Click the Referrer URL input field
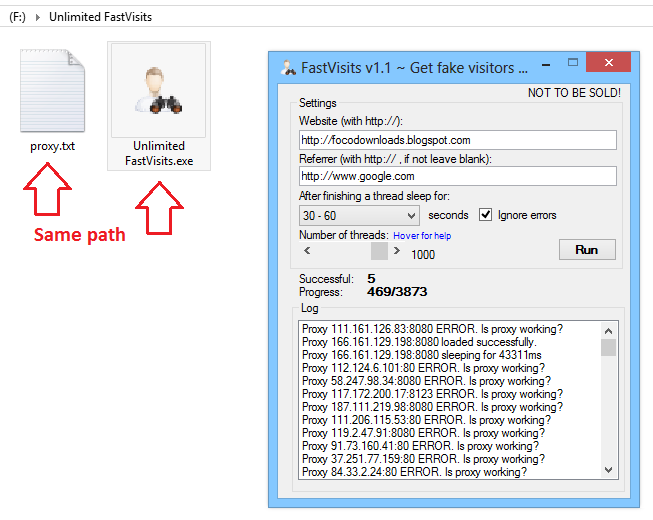Viewport: 653px width, 520px height. (458, 176)
